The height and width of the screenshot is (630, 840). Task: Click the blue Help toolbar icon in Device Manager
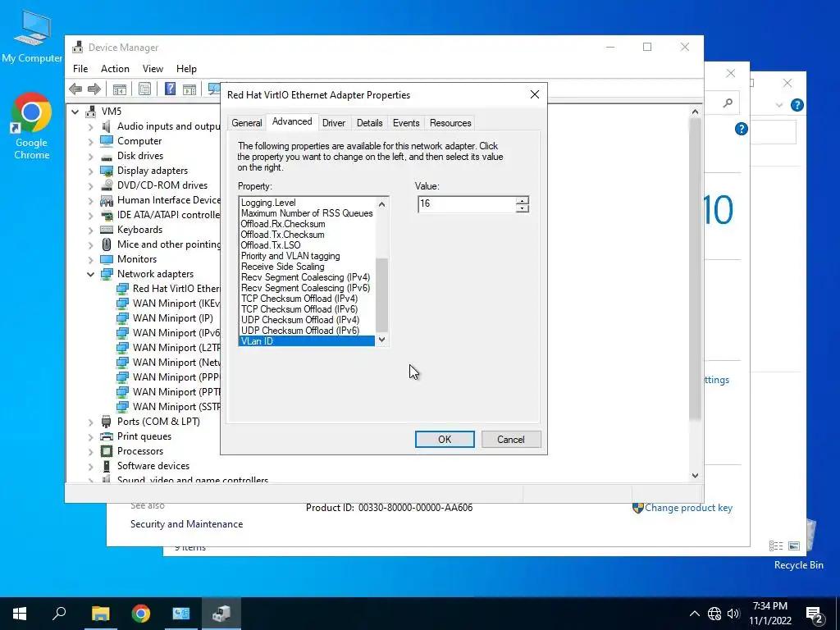coord(170,89)
